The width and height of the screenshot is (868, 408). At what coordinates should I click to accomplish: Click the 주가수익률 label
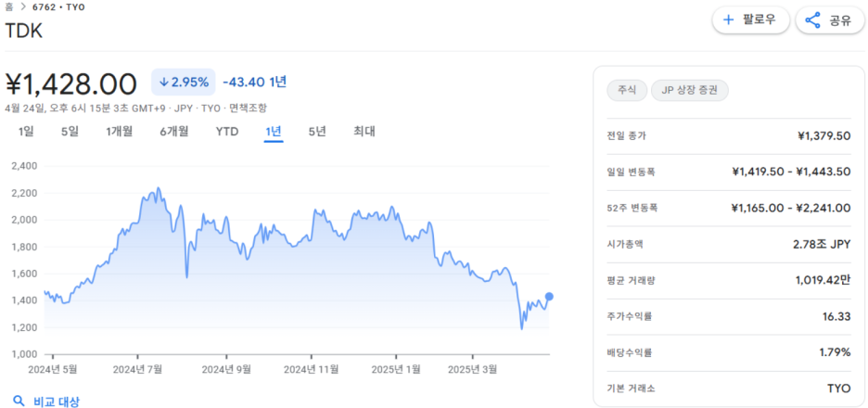pyautogui.click(x=630, y=316)
